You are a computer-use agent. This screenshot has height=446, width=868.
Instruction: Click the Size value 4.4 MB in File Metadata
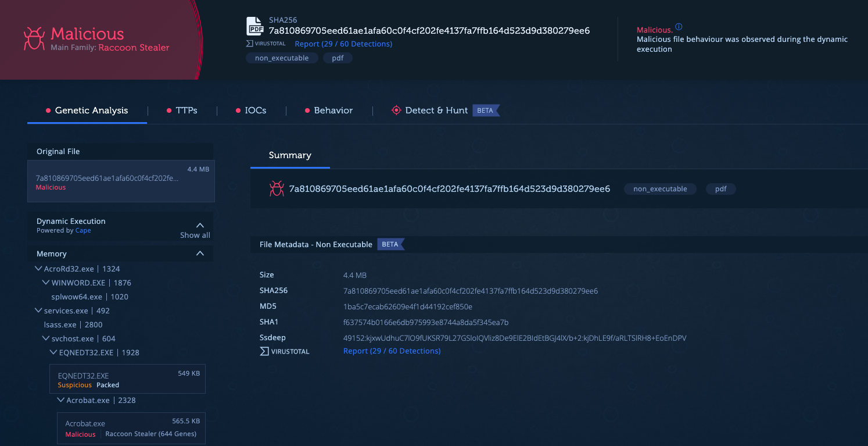pyautogui.click(x=355, y=275)
